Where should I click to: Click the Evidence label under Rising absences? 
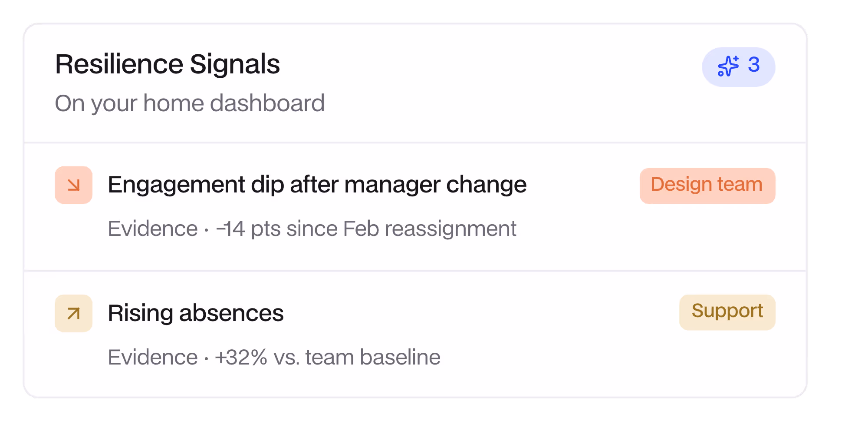pyautogui.click(x=153, y=357)
